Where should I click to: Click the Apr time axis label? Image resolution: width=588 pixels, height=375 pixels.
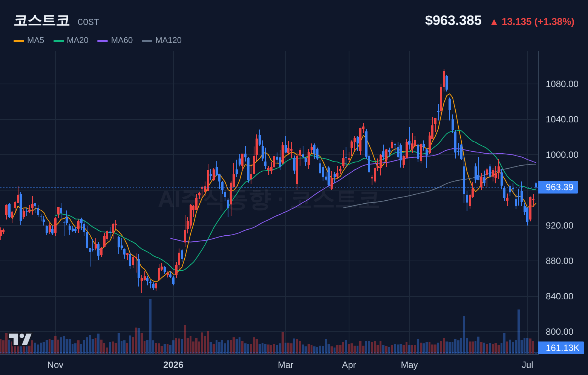pos(349,365)
